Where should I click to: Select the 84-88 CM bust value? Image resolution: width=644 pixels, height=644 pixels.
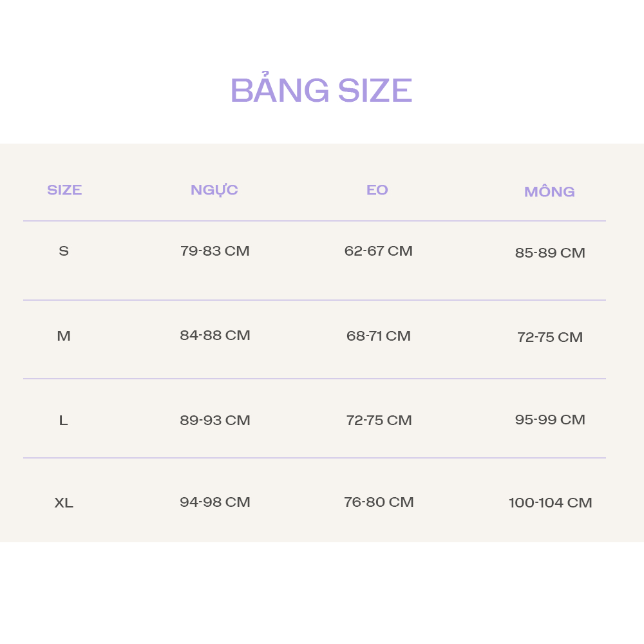pyautogui.click(x=215, y=336)
